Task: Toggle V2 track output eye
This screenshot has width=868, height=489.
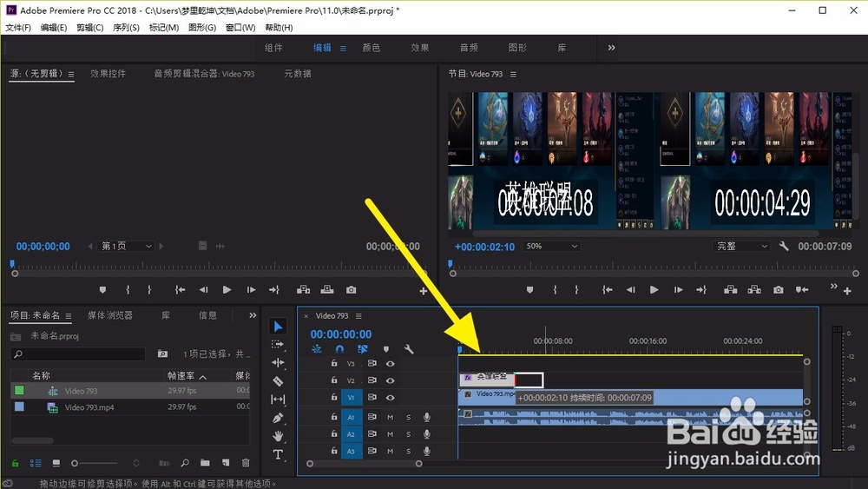Action: pyautogui.click(x=391, y=380)
